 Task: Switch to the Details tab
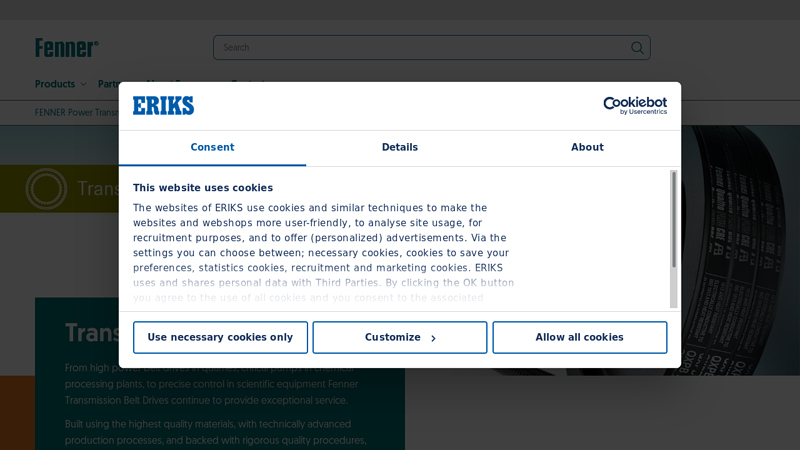click(x=399, y=148)
